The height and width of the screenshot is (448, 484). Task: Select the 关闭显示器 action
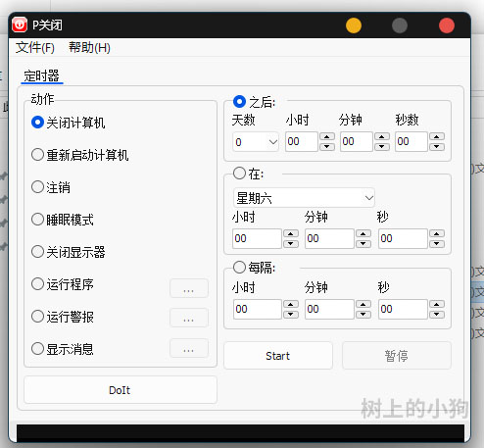[x=68, y=252]
